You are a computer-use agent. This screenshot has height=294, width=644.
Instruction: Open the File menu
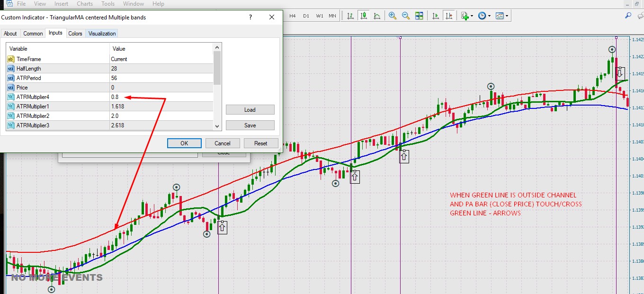21,4
